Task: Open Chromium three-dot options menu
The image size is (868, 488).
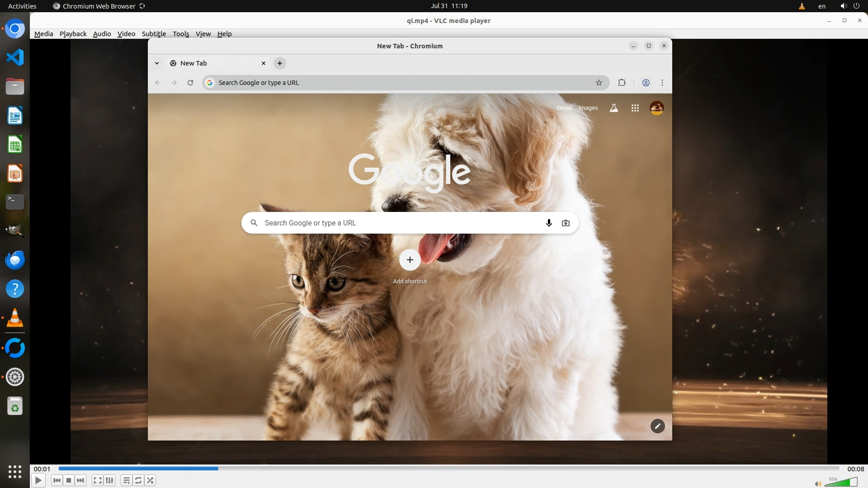Action: pos(662,83)
